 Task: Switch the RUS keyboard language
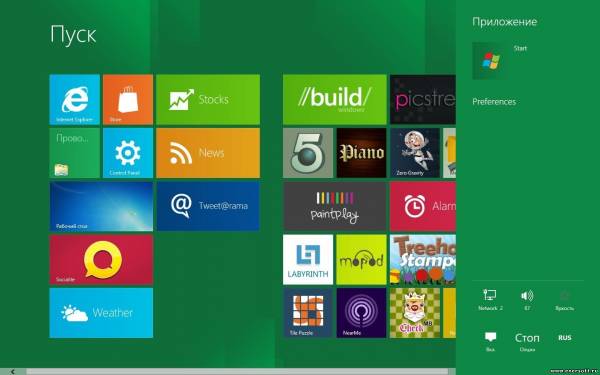(564, 338)
